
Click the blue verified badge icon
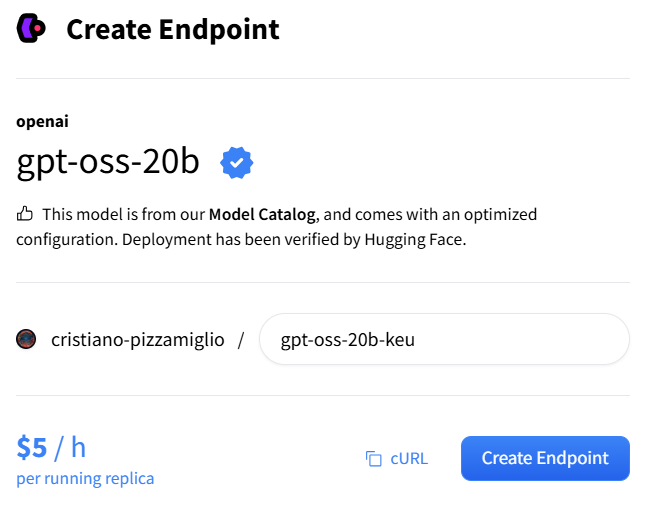[x=236, y=162]
